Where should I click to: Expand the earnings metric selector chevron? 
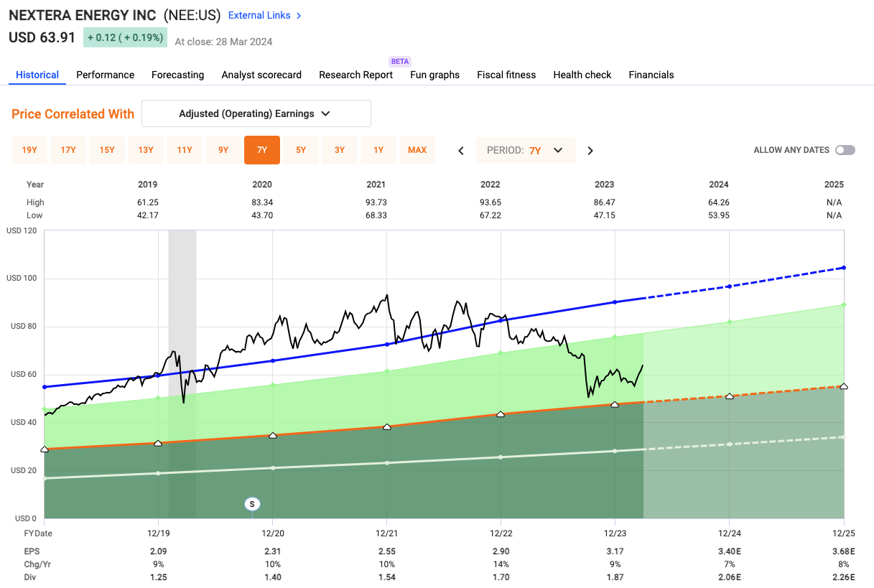pos(326,113)
